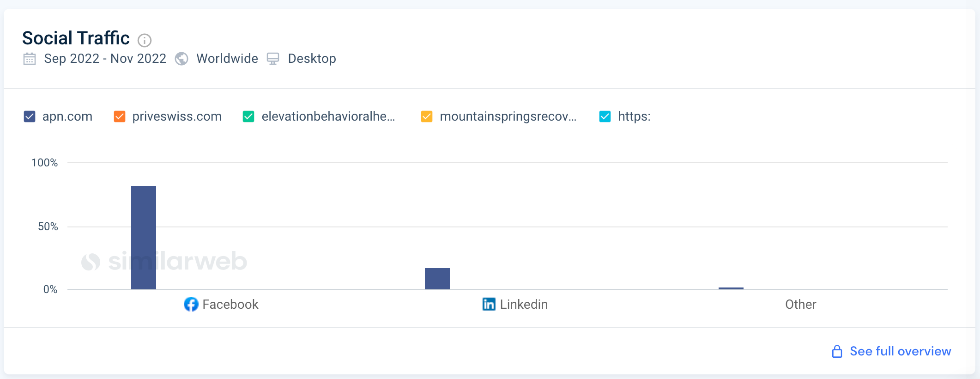Select the Linkedin bar in the chart
Viewport: 980px width, 379px height.
pos(437,279)
